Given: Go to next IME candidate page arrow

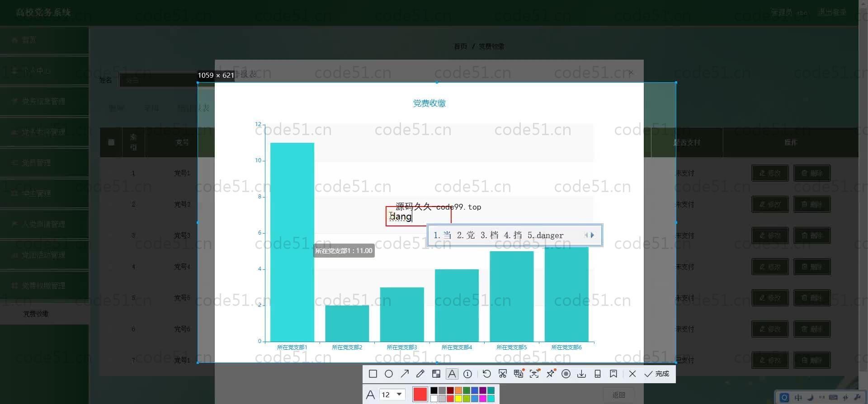Looking at the screenshot, I should pos(593,235).
